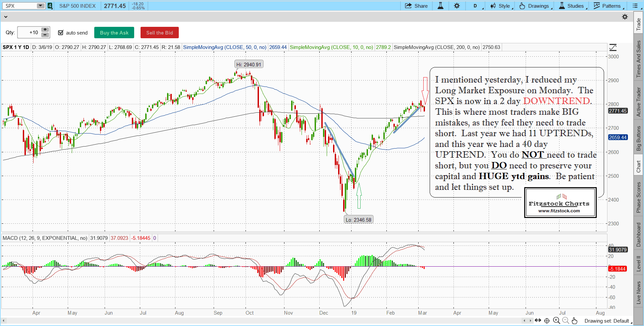The height and width of the screenshot is (326, 644).
Task: Collapse the trade bar with the chevron
Action: (6, 17)
